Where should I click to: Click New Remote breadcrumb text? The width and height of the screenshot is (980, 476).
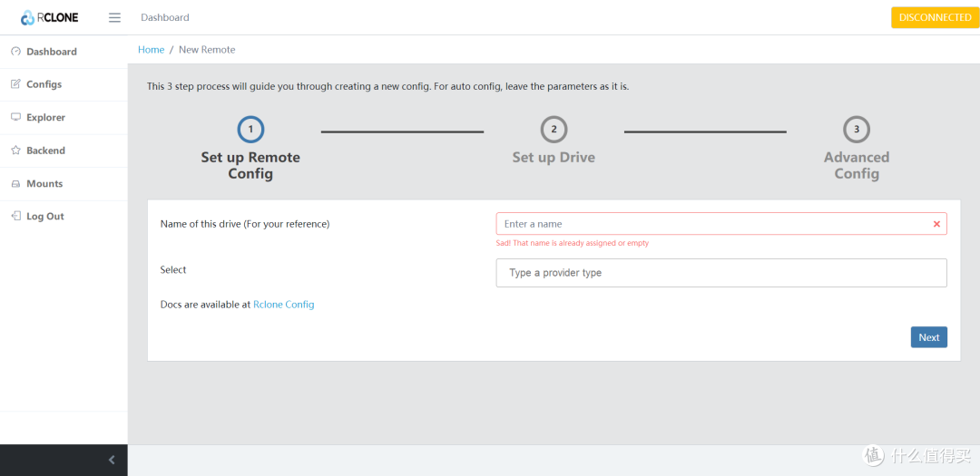pos(207,49)
